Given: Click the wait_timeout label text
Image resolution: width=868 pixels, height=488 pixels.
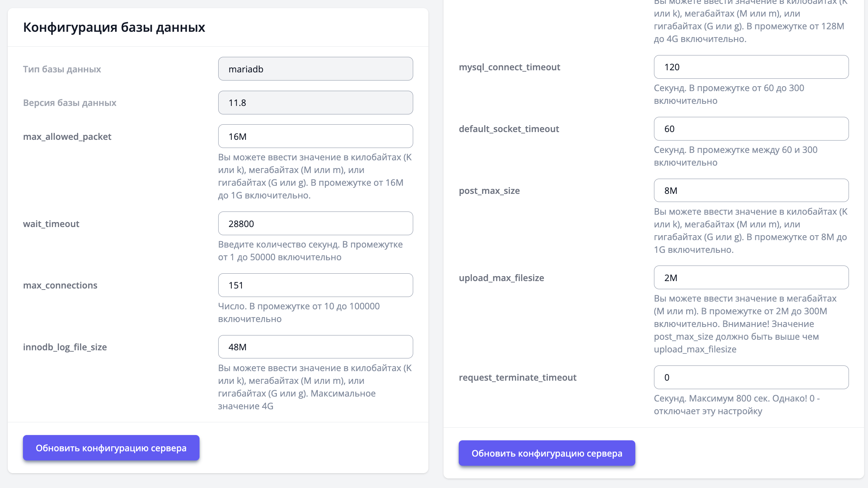Looking at the screenshot, I should 51,224.
